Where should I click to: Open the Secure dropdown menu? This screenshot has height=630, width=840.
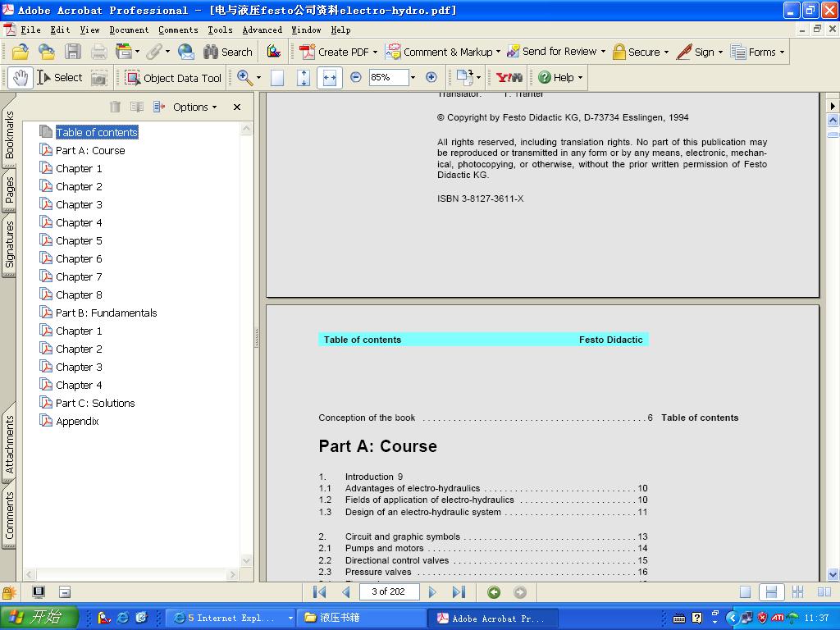(641, 52)
